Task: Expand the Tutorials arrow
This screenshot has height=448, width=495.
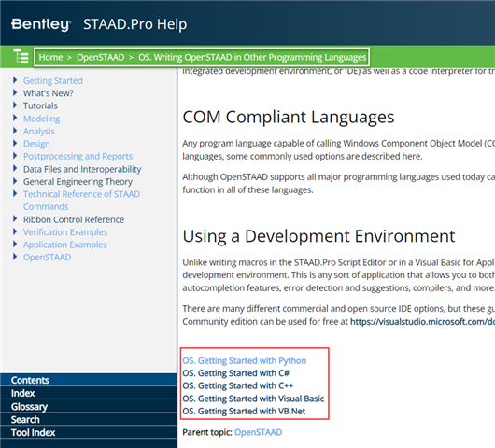Action: pyautogui.click(x=15, y=105)
